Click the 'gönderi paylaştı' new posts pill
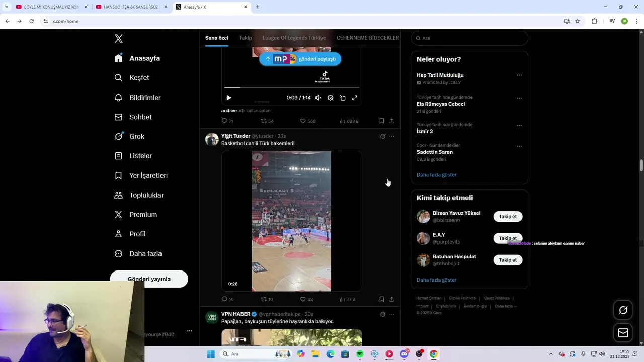Viewport: 644px width, 362px height. [x=300, y=59]
